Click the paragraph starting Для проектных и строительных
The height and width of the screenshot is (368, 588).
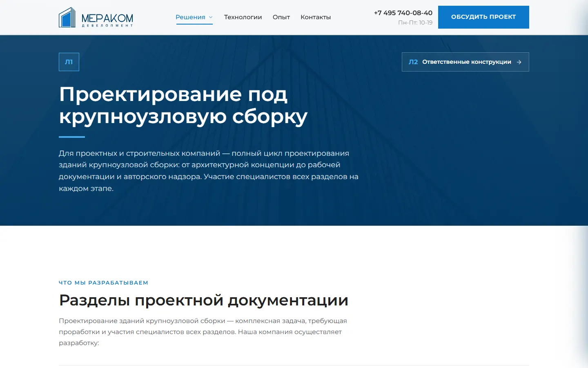tap(209, 171)
